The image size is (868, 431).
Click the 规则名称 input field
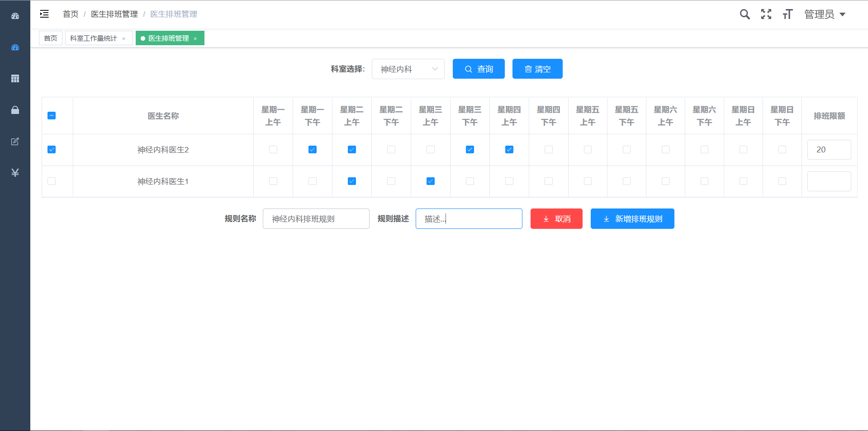click(x=316, y=219)
